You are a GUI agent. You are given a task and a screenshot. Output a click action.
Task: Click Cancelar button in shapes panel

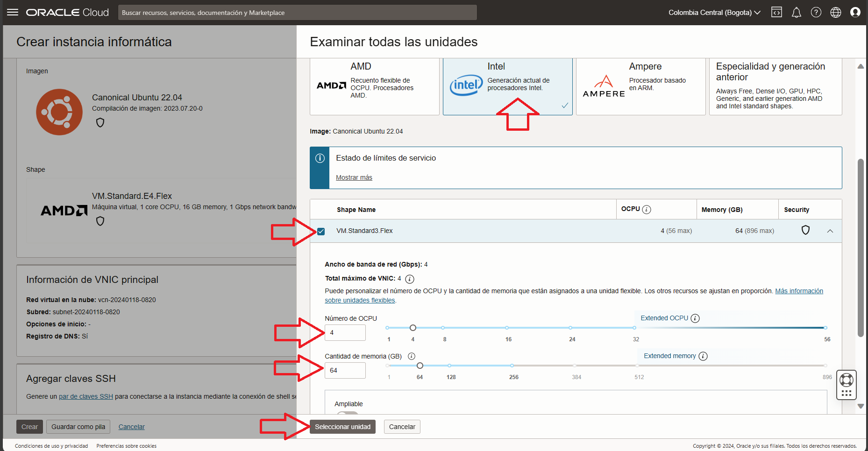click(402, 427)
